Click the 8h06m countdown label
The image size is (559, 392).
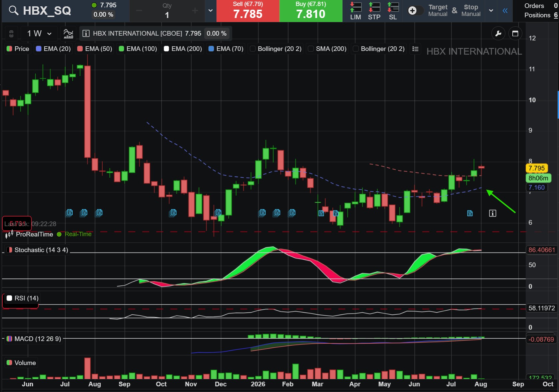[x=538, y=178]
